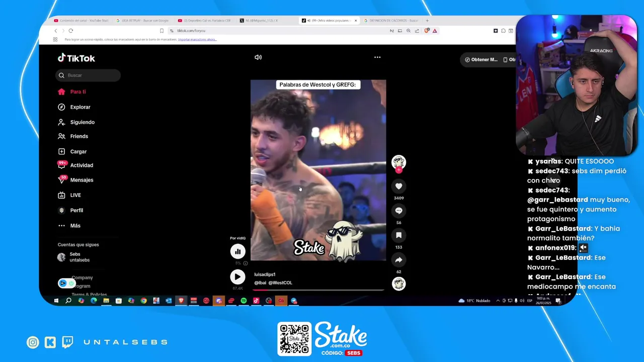Open Spotify from the taskbar
644x362 pixels.
pyautogui.click(x=244, y=301)
